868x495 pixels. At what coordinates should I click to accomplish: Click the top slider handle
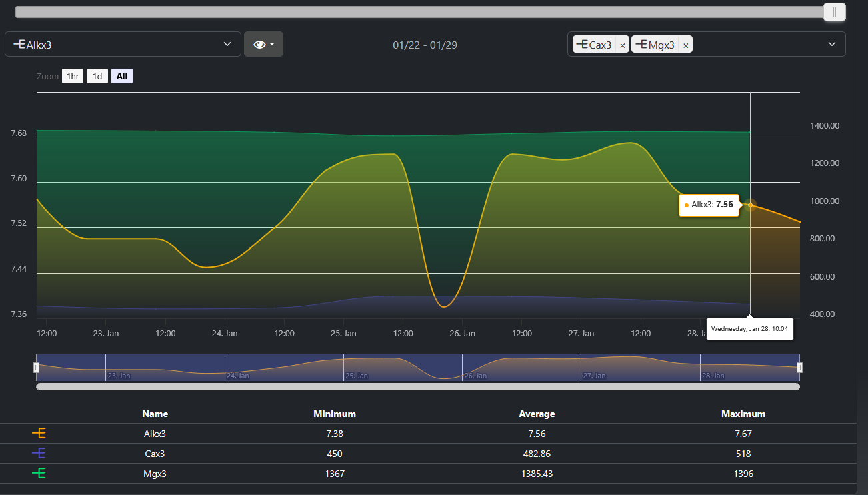(834, 12)
